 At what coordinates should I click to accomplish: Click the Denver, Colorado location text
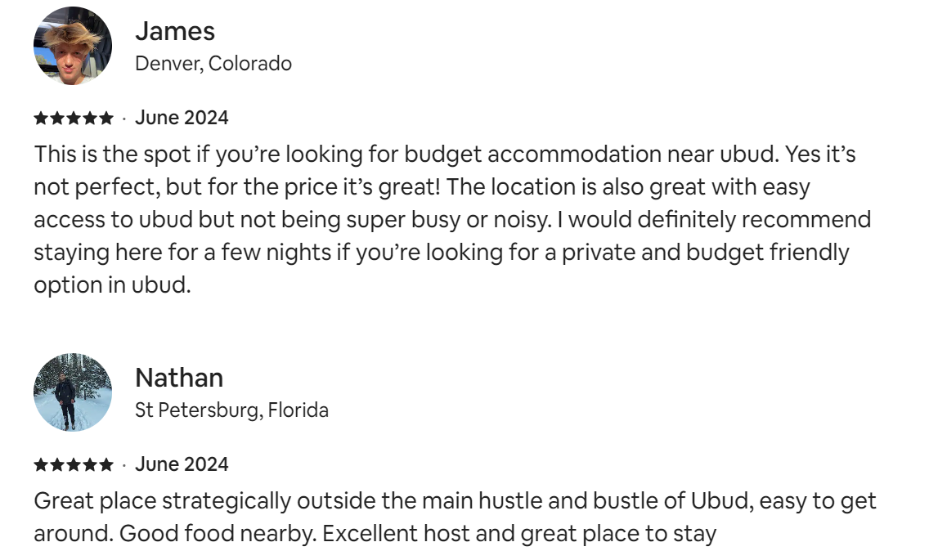click(213, 64)
